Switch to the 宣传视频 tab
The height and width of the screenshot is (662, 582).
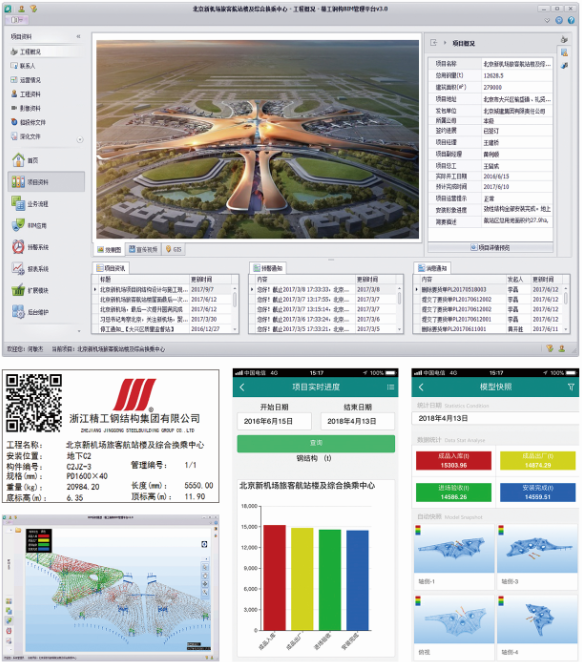click(x=143, y=250)
